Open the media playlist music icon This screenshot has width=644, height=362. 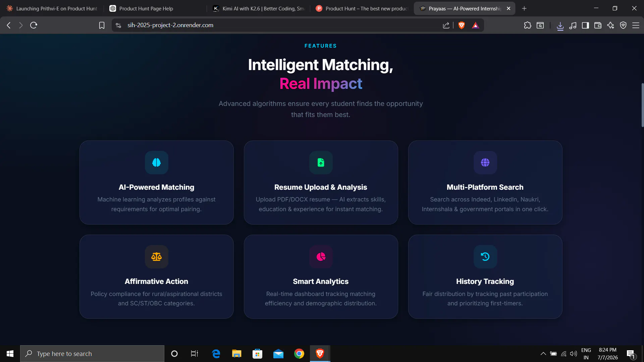click(x=573, y=25)
